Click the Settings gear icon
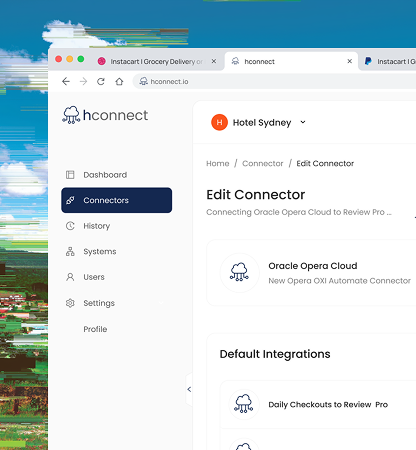Image resolution: width=416 pixels, height=450 pixels. pyautogui.click(x=70, y=303)
